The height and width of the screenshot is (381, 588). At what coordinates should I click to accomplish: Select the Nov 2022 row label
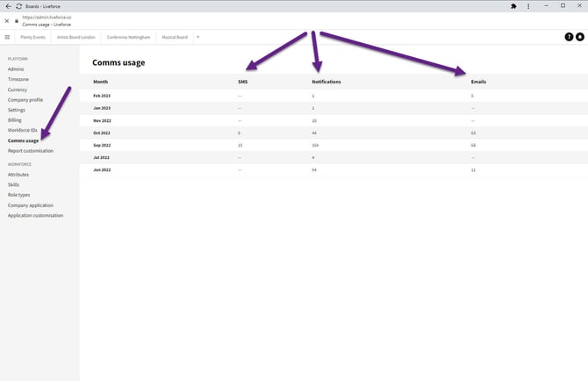103,121
